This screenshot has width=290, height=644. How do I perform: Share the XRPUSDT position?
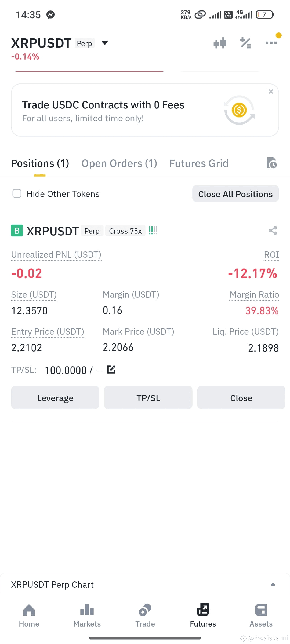click(273, 230)
